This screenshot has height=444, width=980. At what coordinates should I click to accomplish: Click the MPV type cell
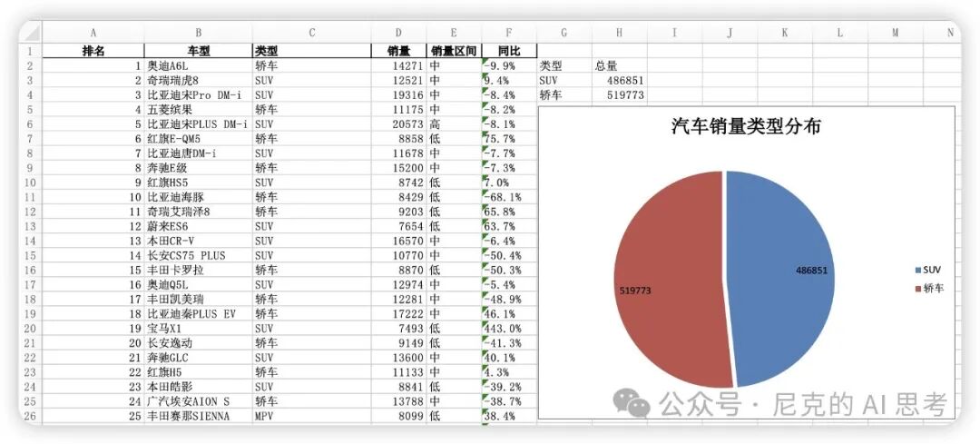click(312, 417)
